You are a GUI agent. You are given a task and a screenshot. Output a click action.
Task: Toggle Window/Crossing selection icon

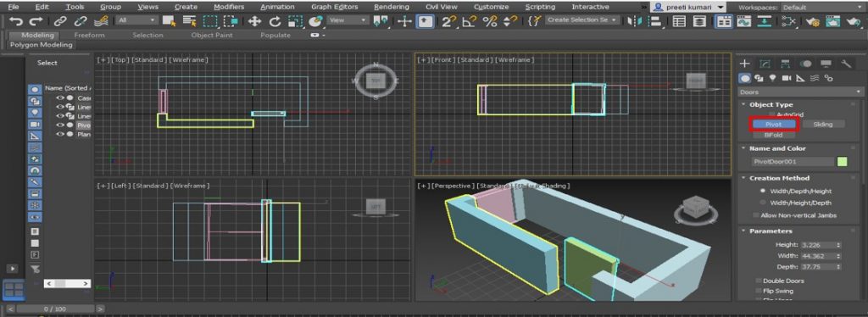(230, 21)
